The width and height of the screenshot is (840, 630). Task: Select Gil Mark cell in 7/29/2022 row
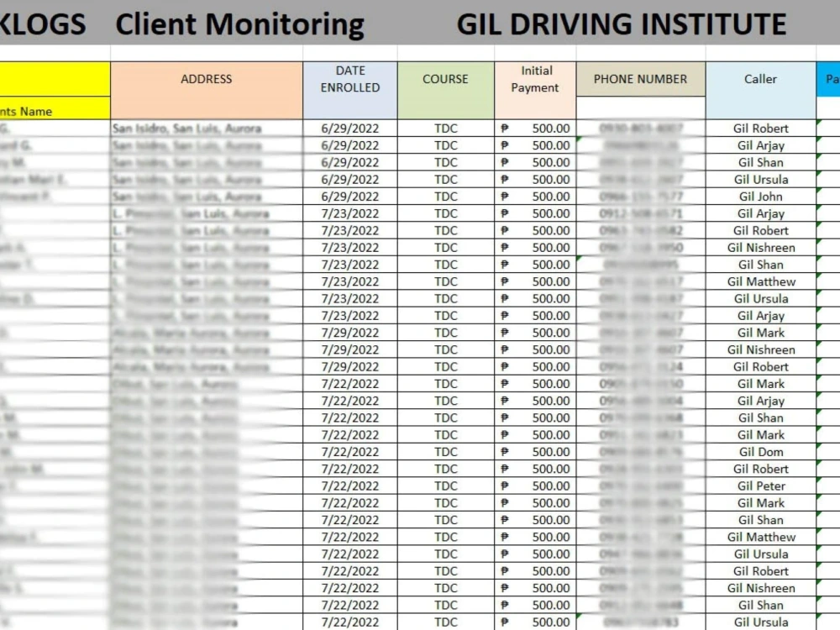(761, 333)
